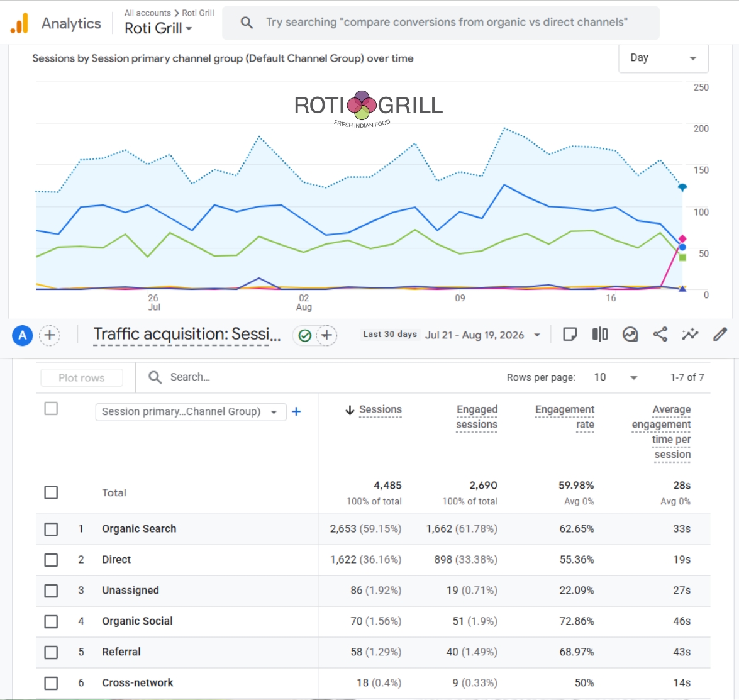Click the add comparison plus next to A

click(x=50, y=336)
